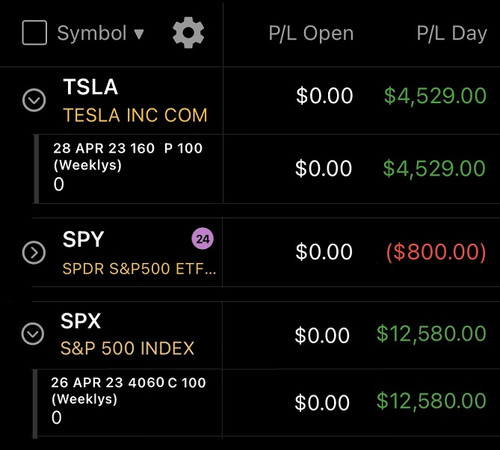This screenshot has height=450, width=500.
Task: Open the gear settings icon
Action: (188, 33)
